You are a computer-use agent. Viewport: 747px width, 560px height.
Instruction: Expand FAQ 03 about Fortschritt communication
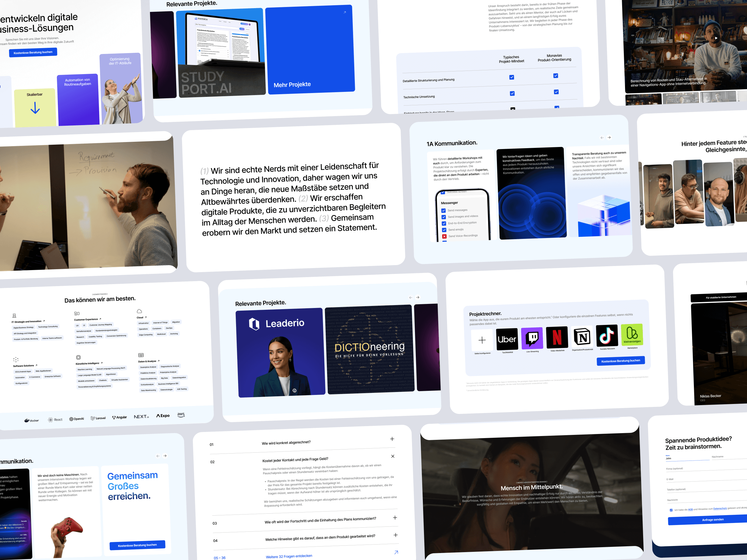[x=395, y=517]
